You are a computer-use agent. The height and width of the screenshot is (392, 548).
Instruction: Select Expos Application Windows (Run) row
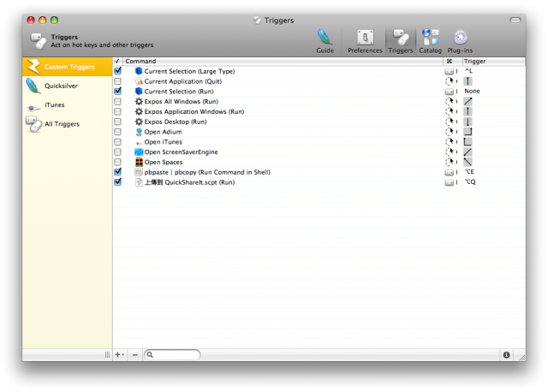pos(319,111)
